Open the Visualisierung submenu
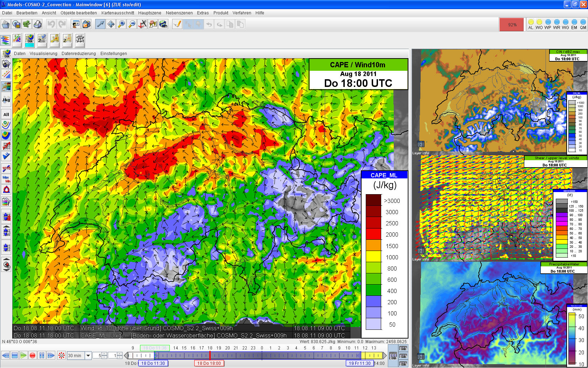The height and width of the screenshot is (368, 588). point(43,54)
